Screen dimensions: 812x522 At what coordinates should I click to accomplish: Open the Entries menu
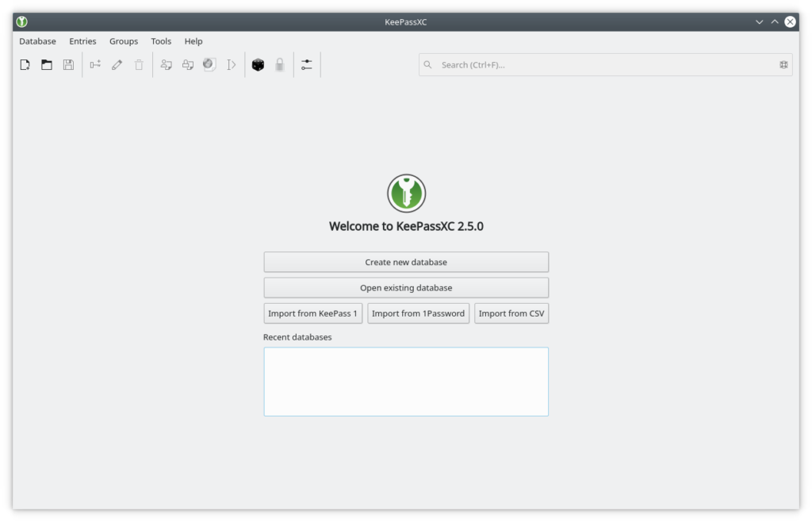(82, 41)
